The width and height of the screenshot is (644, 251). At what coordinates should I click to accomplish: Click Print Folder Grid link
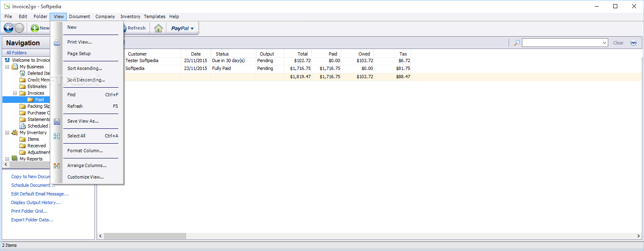coord(30,211)
